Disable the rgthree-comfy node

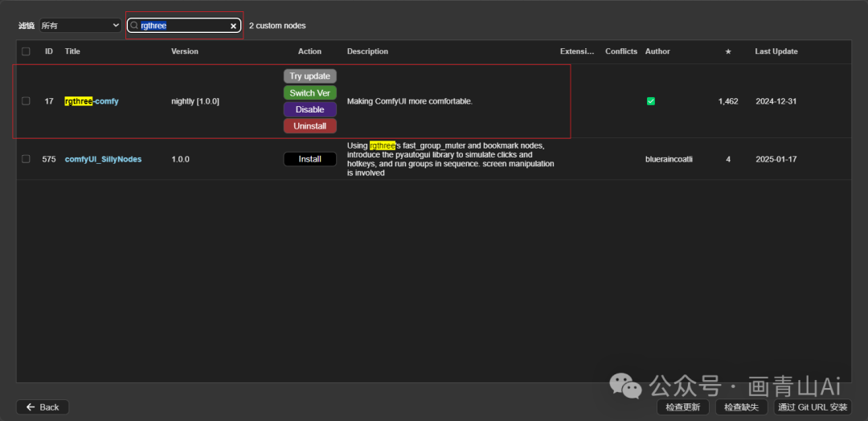pyautogui.click(x=310, y=109)
